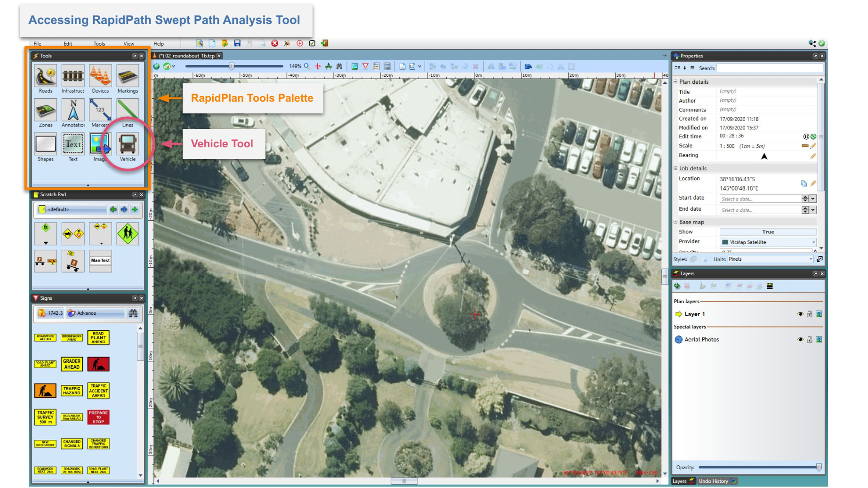Image resolution: width=868 pixels, height=488 pixels.
Task: Switch to the Layers tab at bottom
Action: [x=683, y=481]
